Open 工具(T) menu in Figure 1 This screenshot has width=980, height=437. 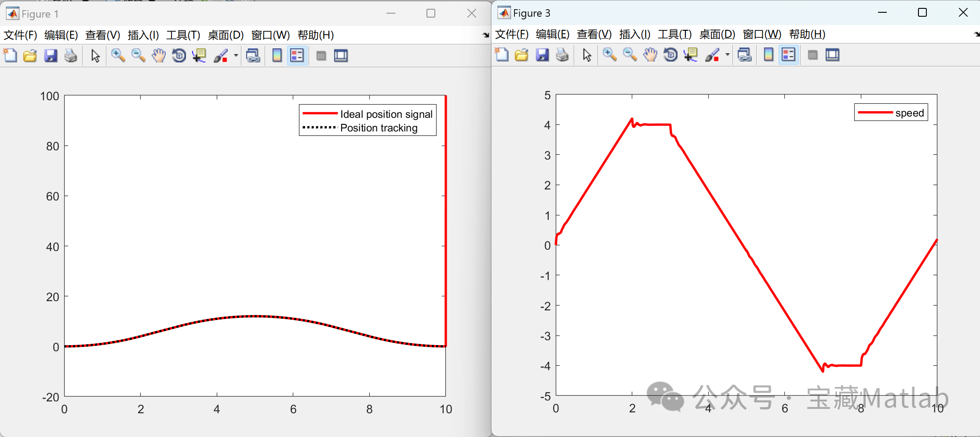point(183,35)
